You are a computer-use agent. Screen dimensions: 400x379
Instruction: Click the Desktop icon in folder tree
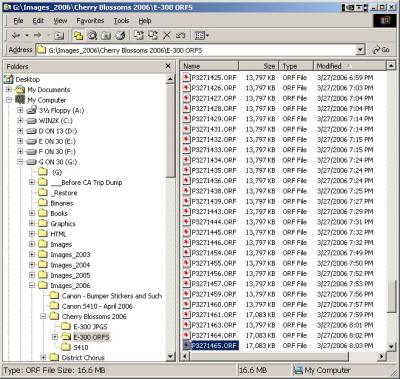pyautogui.click(x=8, y=79)
